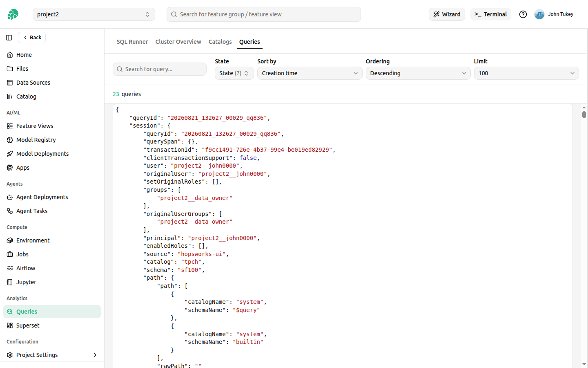Screen dimensions: 588x368
Task: Click the "hopsworks-ui" source value
Action: click(202, 254)
